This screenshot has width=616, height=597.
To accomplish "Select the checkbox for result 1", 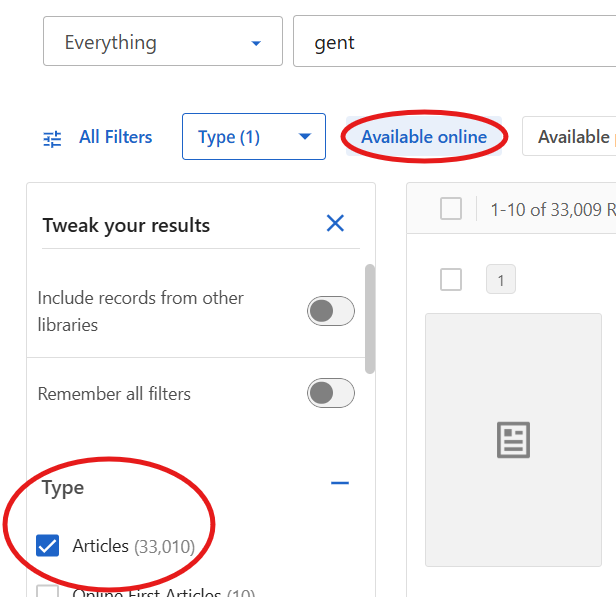I will pos(451,280).
